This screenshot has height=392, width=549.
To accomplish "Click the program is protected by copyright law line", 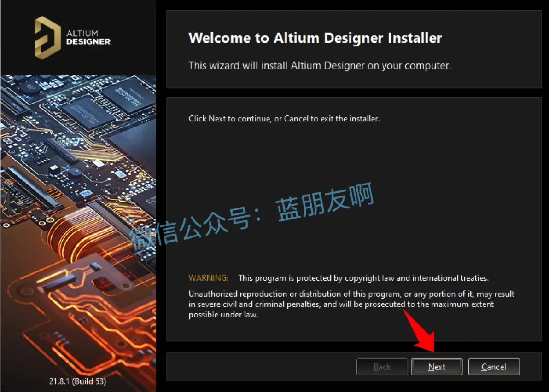I will tap(363, 278).
